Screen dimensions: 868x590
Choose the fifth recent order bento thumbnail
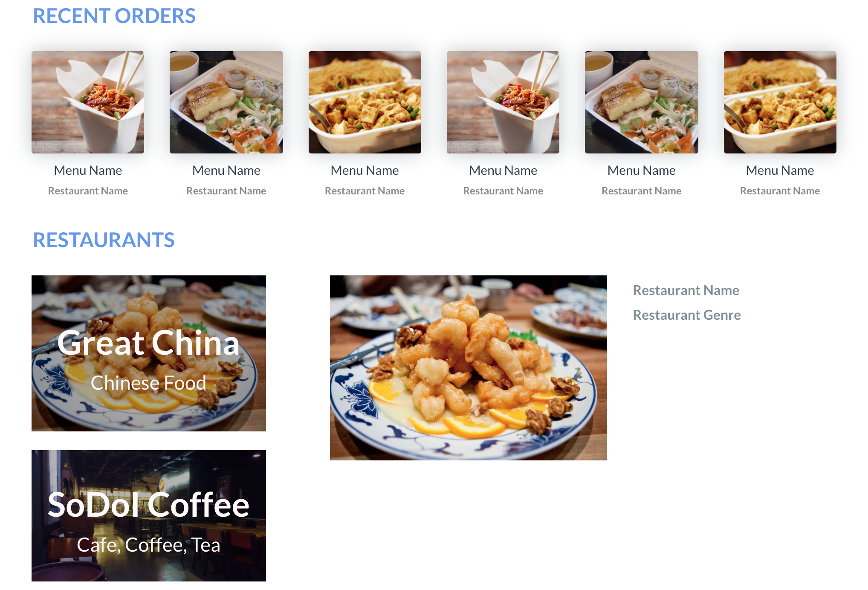pyautogui.click(x=642, y=102)
